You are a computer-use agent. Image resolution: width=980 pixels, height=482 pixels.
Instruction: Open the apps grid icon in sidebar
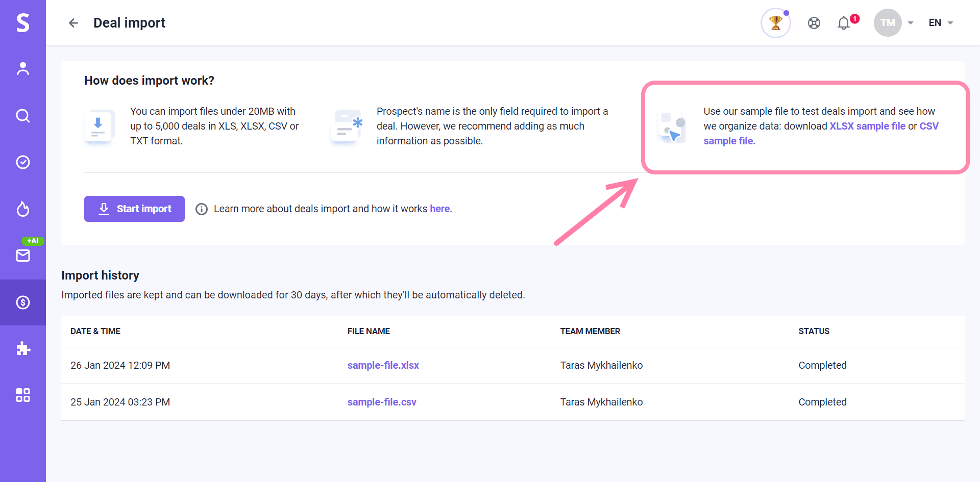pyautogui.click(x=23, y=395)
